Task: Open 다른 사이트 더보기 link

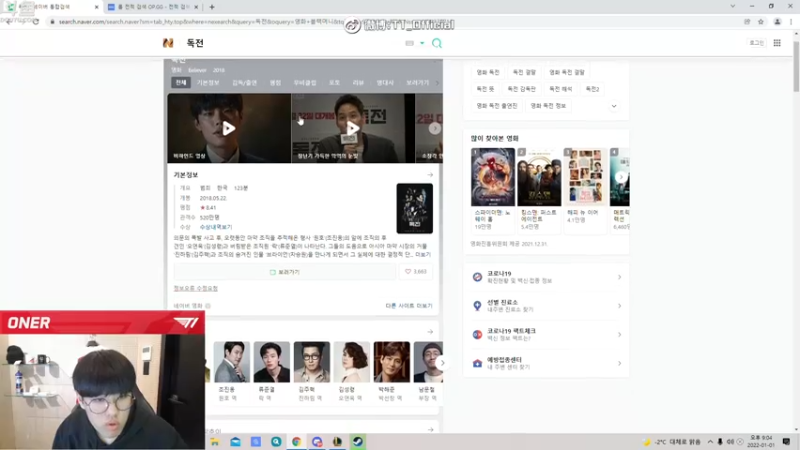Action: (x=409, y=306)
